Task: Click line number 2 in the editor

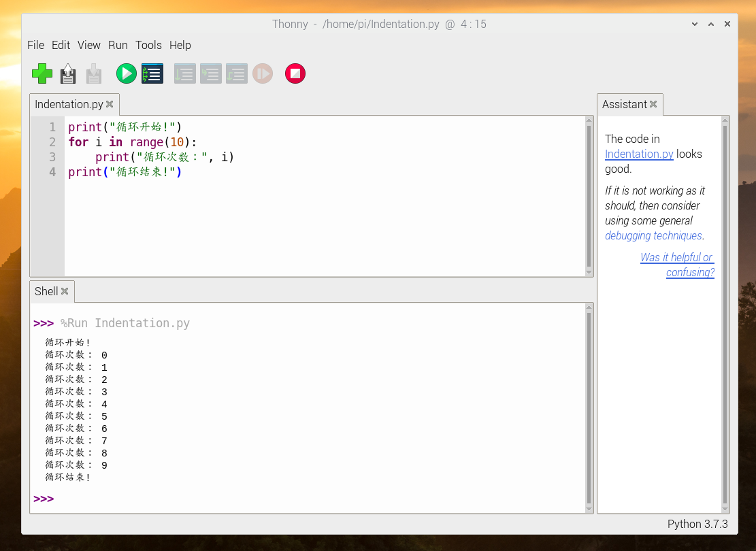Action: (52, 142)
